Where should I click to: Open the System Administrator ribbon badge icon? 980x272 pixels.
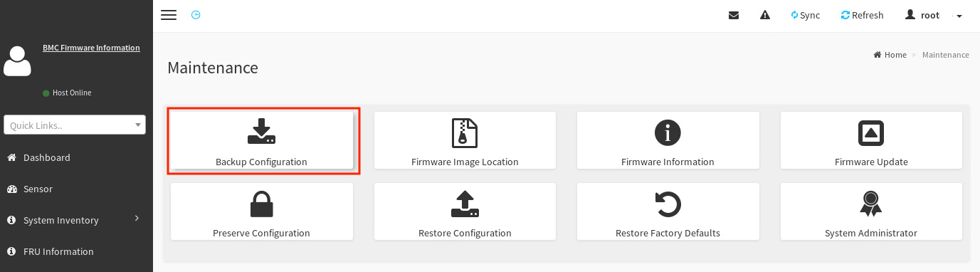(x=871, y=204)
